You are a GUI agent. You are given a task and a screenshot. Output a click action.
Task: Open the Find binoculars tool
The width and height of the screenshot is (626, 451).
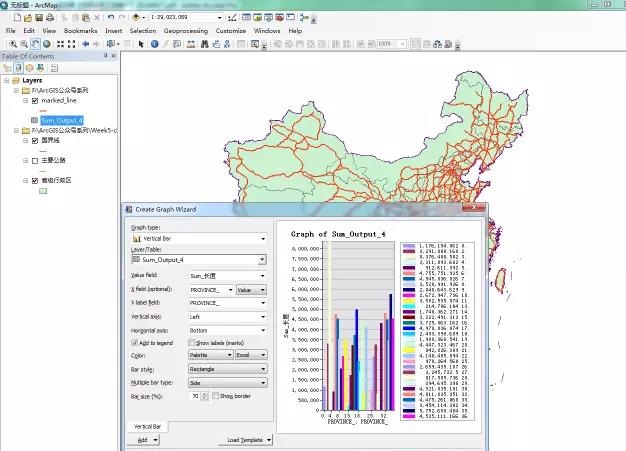point(204,44)
